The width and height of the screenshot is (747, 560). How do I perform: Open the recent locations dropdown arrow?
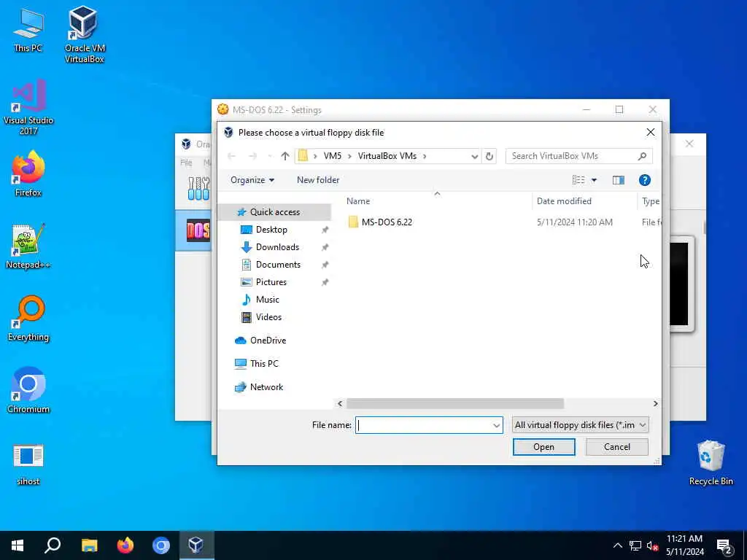pos(270,156)
